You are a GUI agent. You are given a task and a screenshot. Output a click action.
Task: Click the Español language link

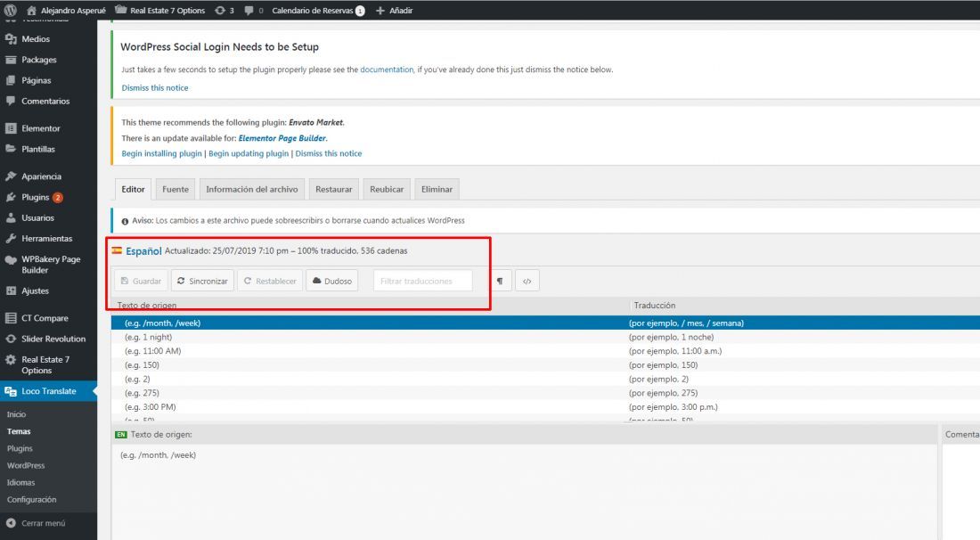coord(143,250)
